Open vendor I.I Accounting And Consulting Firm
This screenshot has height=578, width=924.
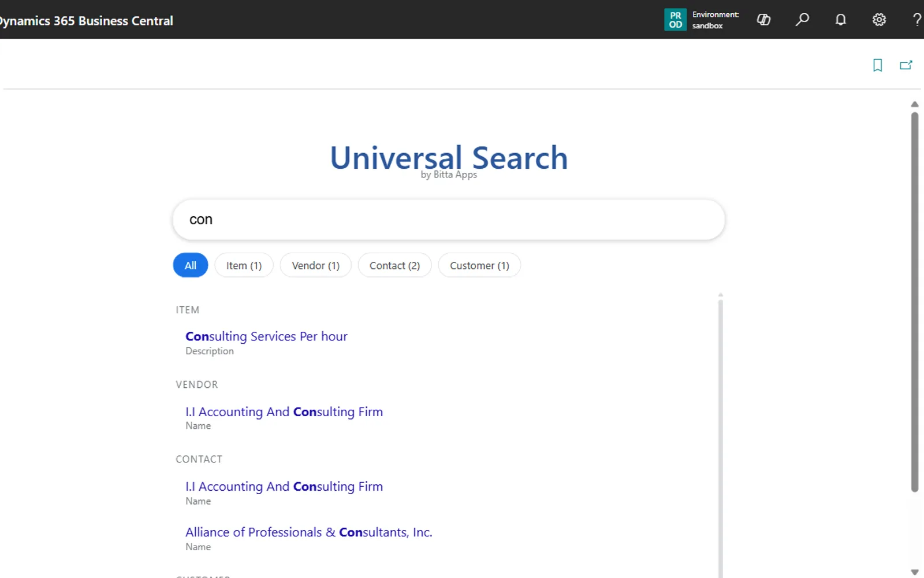coord(284,412)
